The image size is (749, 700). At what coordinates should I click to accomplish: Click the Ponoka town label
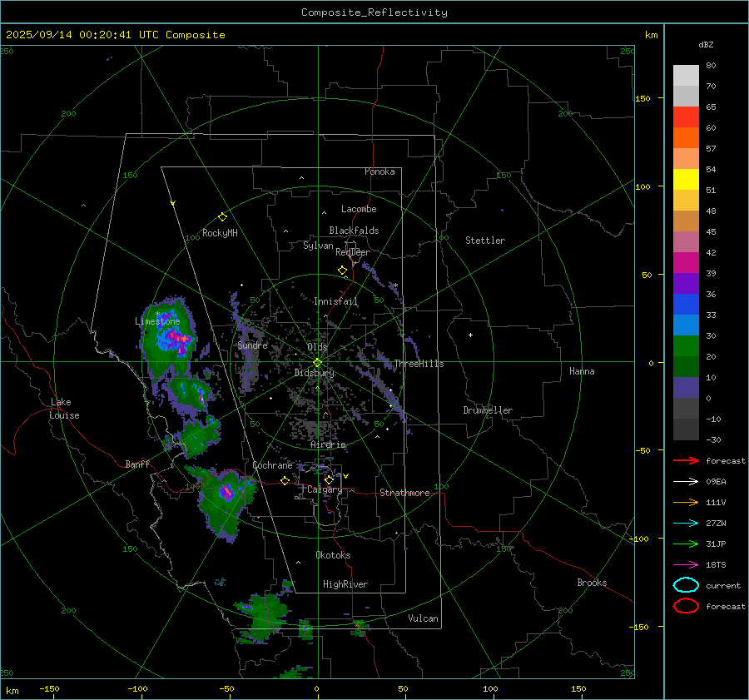point(379,171)
